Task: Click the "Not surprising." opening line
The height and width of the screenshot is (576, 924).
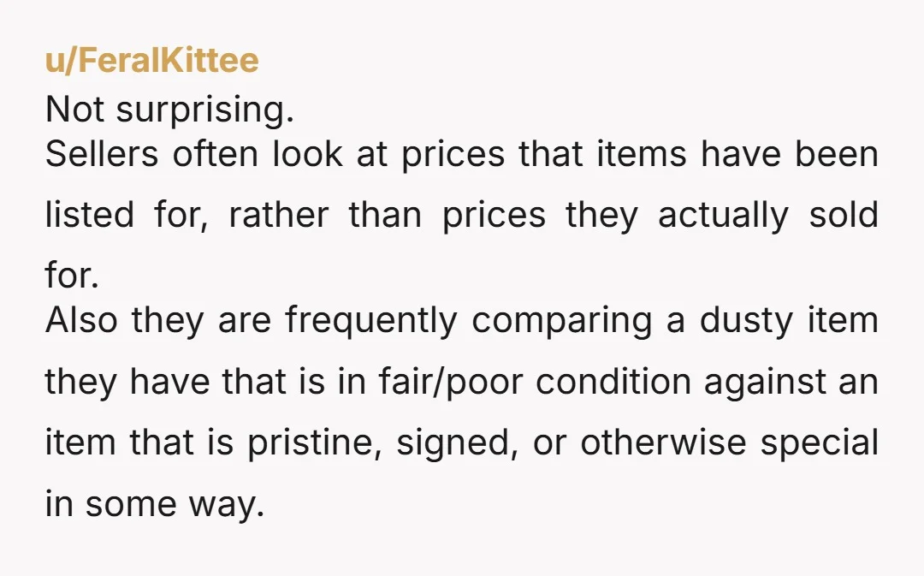Action: point(169,110)
